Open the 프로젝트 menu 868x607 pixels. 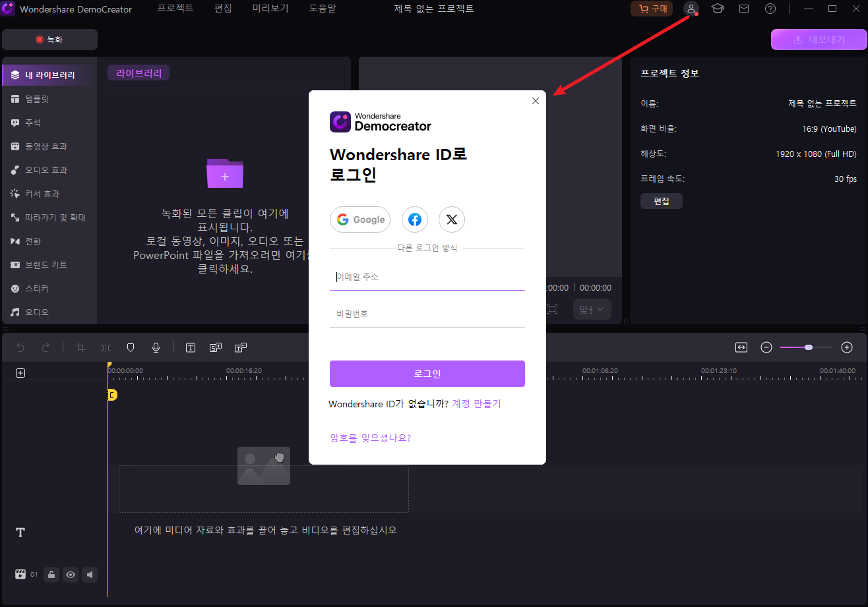(175, 9)
